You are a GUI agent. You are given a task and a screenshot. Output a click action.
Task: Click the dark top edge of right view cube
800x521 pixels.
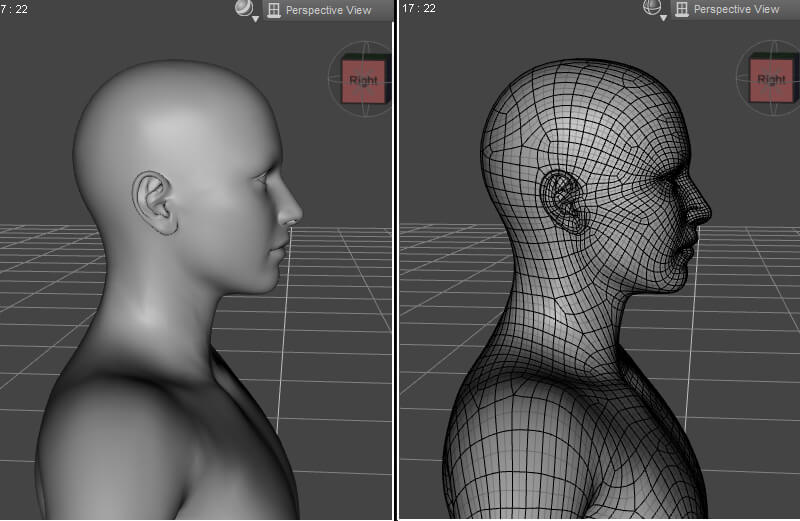coord(771,54)
